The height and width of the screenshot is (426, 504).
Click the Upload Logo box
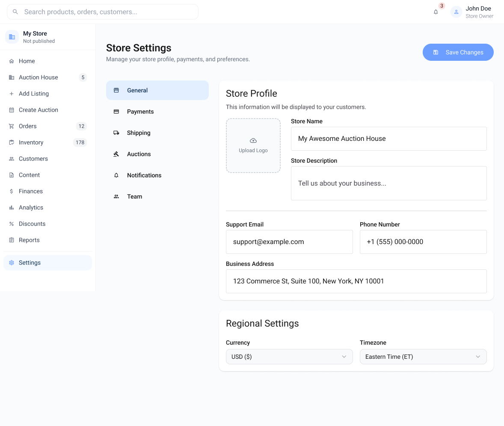pyautogui.click(x=253, y=146)
